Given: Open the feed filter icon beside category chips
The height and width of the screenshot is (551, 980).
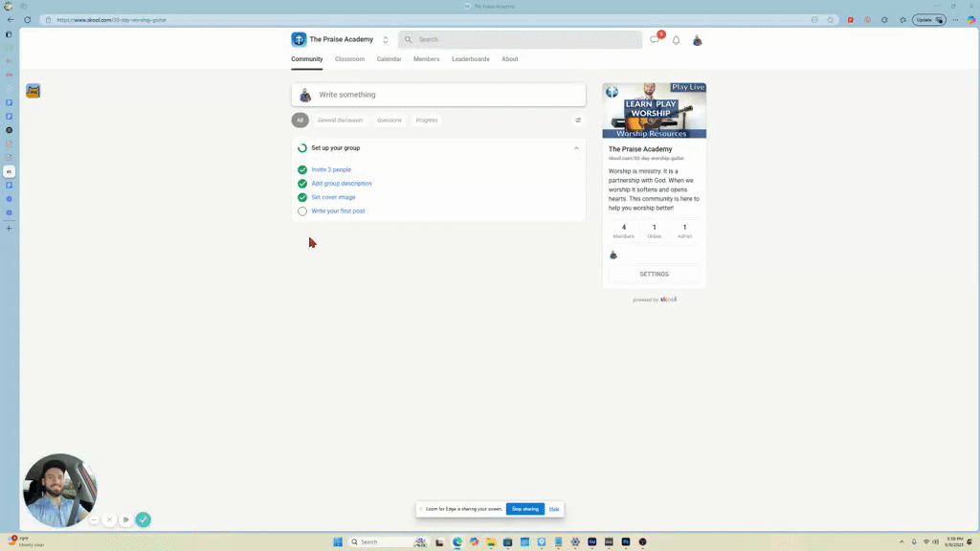Looking at the screenshot, I should [578, 120].
